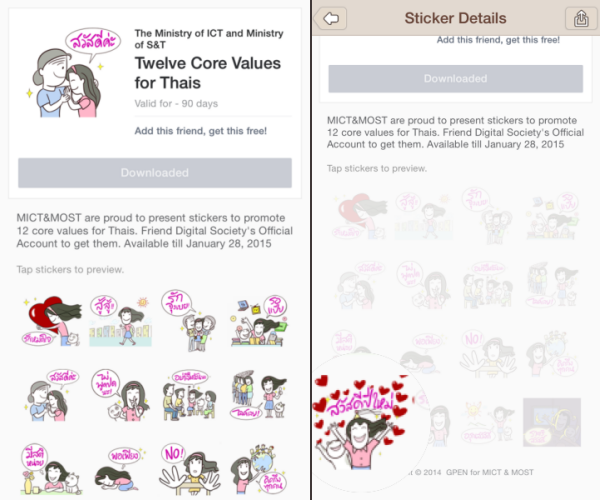Tap 'Add this friend, get this free!' link
Screen dimensions: 600x500
point(201,131)
